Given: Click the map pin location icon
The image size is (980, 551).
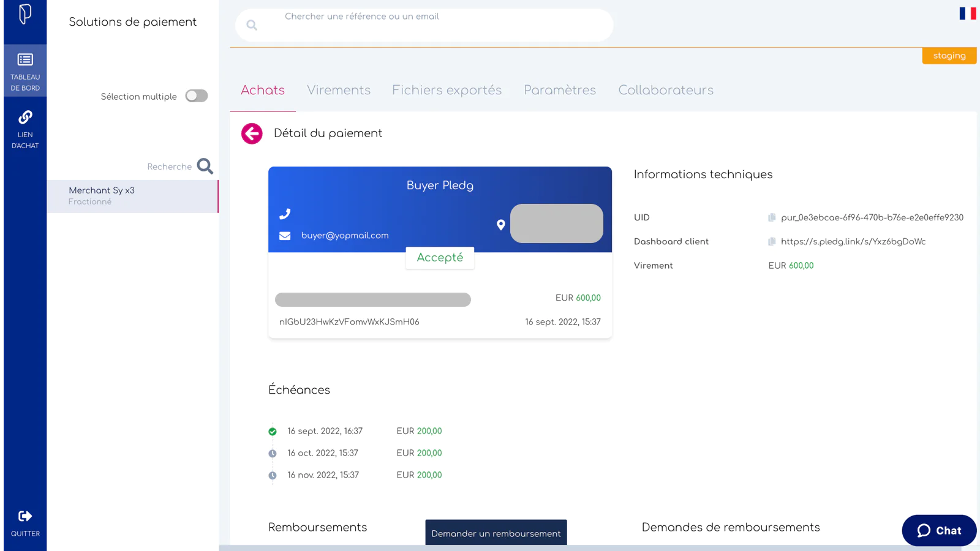Looking at the screenshot, I should tap(500, 225).
